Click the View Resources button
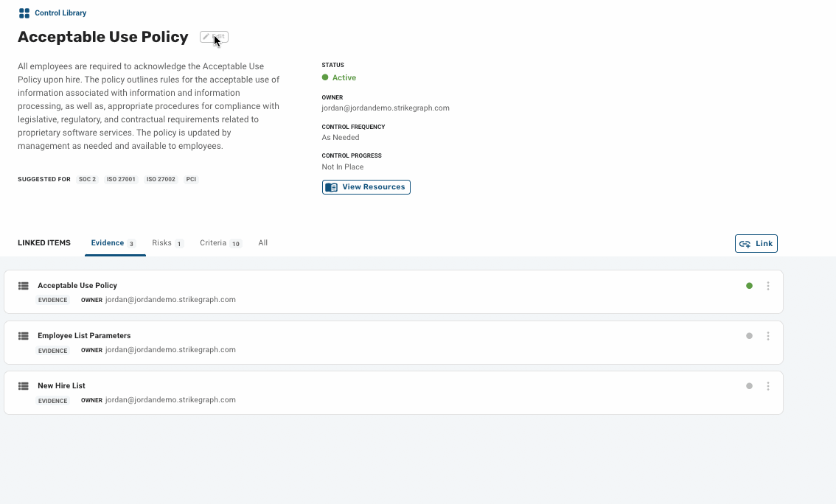The height and width of the screenshot is (504, 836). [x=366, y=187]
